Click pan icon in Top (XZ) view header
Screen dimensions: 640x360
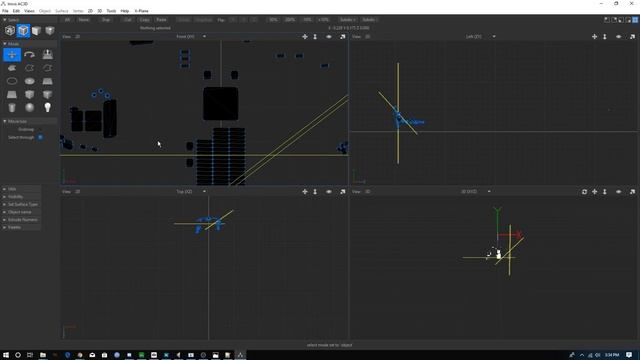(304, 191)
